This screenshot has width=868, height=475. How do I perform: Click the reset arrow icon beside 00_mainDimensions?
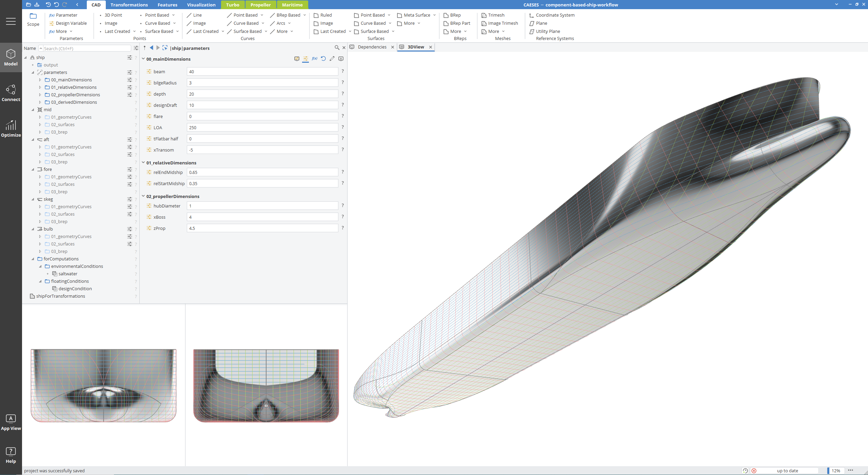click(x=323, y=59)
